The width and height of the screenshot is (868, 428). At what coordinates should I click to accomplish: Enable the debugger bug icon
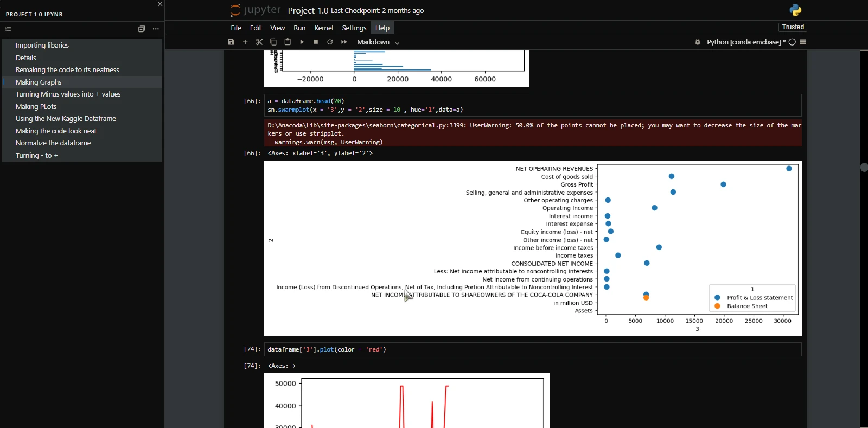click(x=698, y=42)
